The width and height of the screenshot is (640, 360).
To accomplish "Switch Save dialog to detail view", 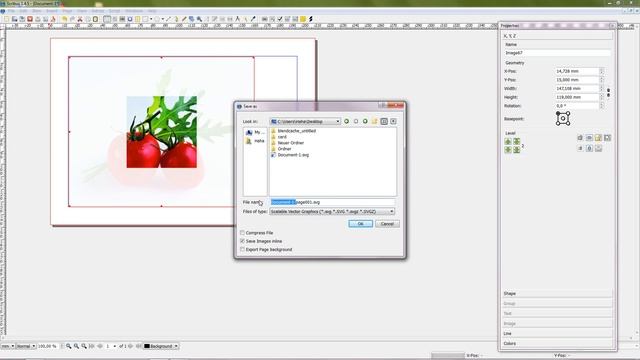I will coord(393,121).
